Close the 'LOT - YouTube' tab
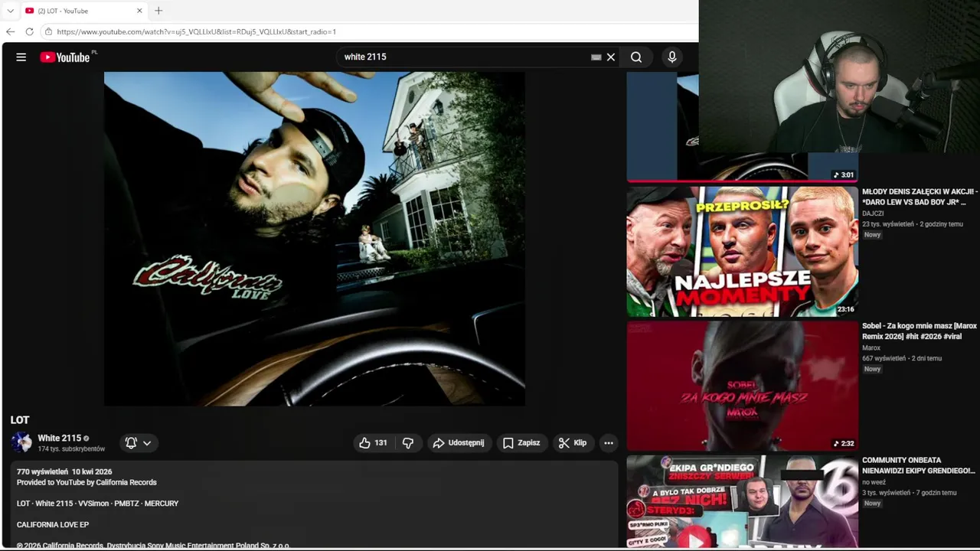The width and height of the screenshot is (980, 551). pos(139,11)
